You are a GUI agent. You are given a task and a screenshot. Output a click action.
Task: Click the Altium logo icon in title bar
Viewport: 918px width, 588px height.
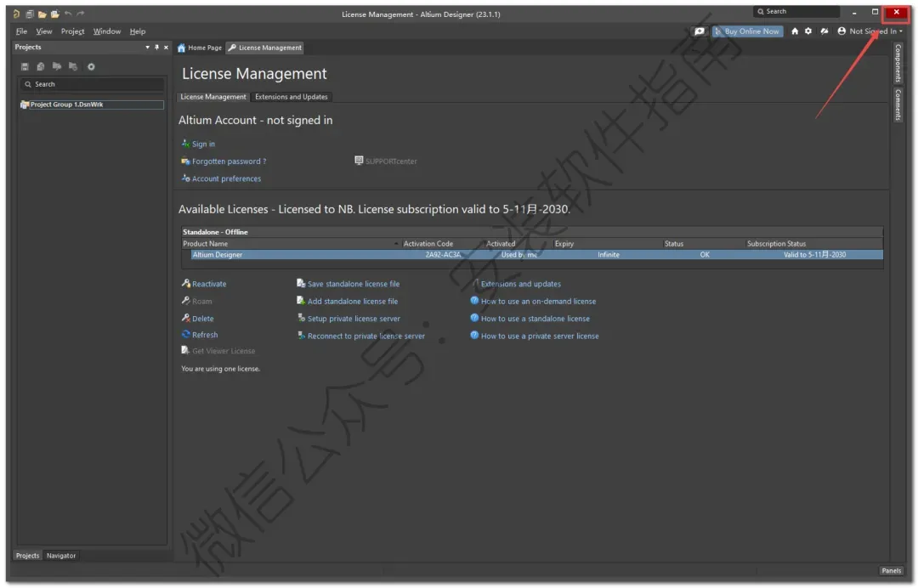tap(16, 14)
